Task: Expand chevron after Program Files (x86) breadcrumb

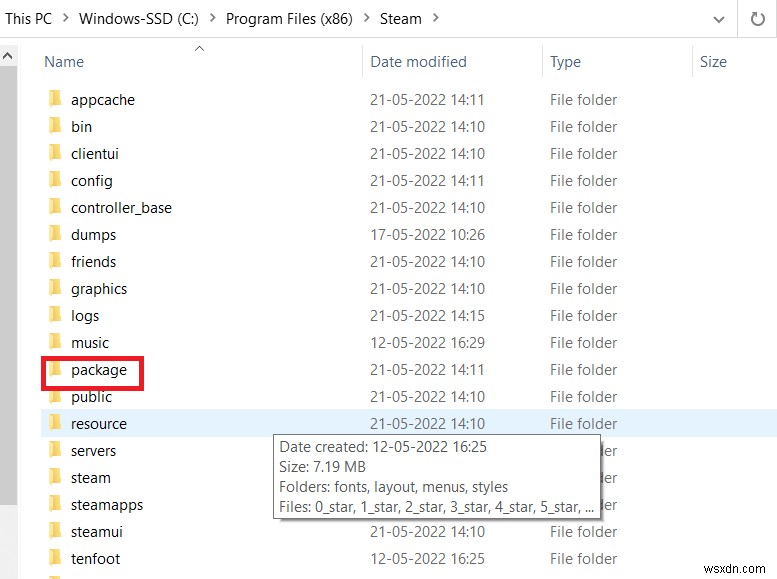Action: coord(367,18)
